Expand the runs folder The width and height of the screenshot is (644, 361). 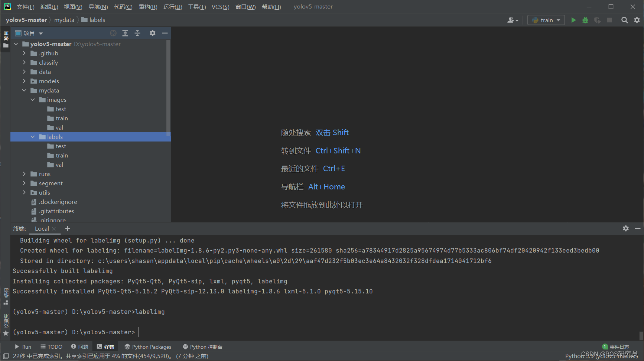pos(24,174)
